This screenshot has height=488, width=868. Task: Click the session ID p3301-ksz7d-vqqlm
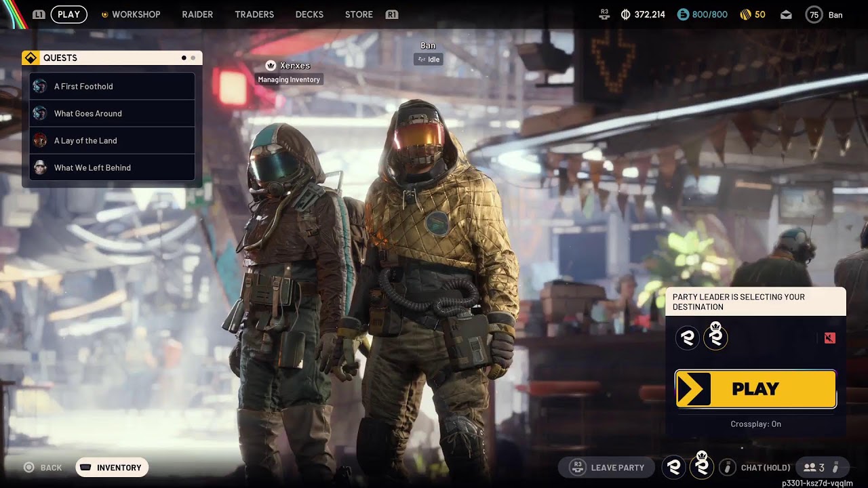click(817, 483)
